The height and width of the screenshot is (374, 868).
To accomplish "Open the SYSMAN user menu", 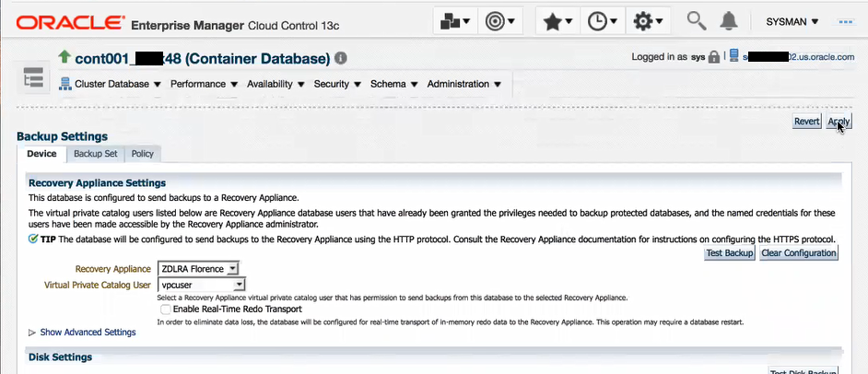I will pos(792,21).
